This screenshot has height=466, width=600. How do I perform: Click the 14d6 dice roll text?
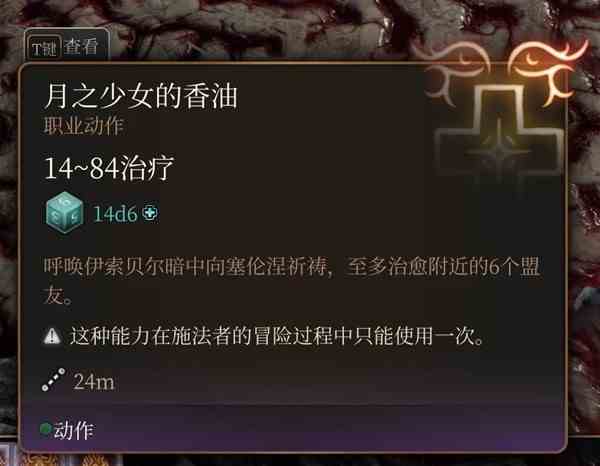pyautogui.click(x=115, y=214)
